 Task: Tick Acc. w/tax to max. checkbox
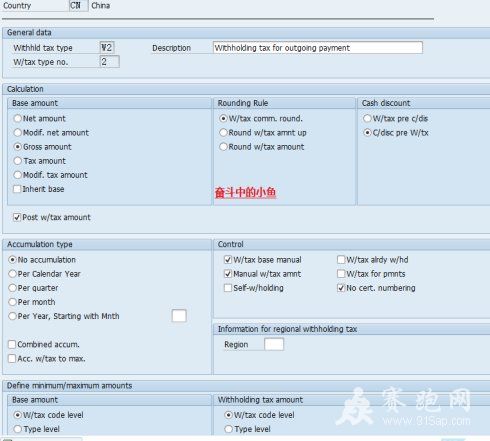[12, 358]
